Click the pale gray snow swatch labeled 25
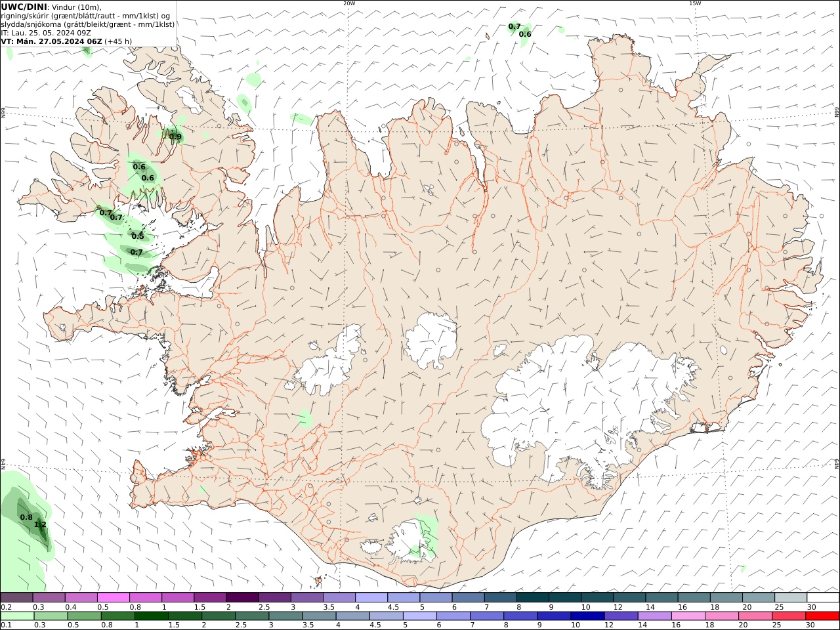 coord(790,597)
